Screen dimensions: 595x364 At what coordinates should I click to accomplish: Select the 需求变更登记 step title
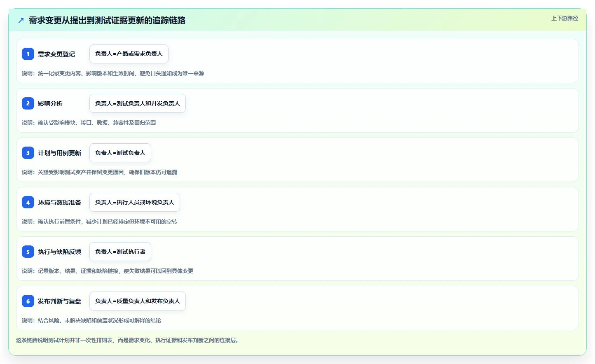[56, 54]
